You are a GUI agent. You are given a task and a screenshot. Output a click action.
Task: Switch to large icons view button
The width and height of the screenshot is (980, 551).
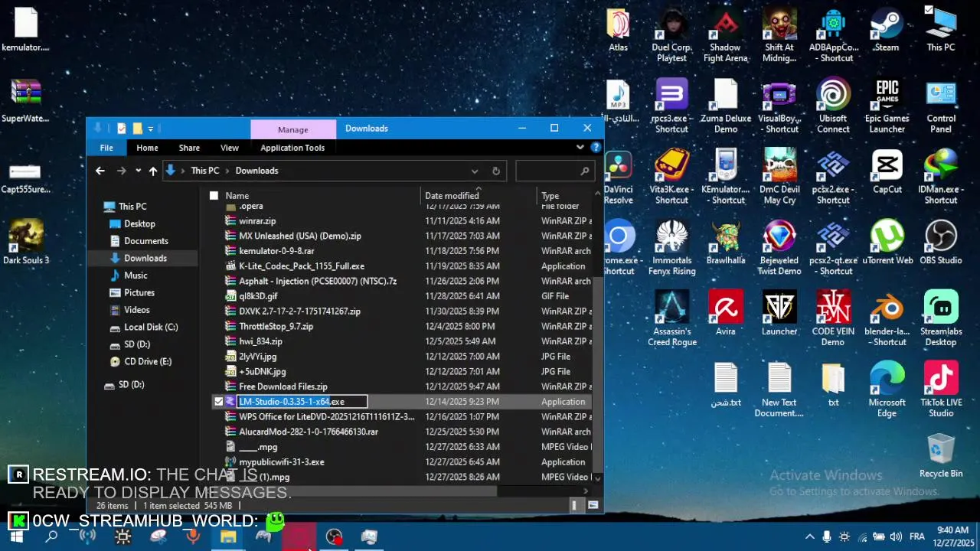[x=593, y=505]
